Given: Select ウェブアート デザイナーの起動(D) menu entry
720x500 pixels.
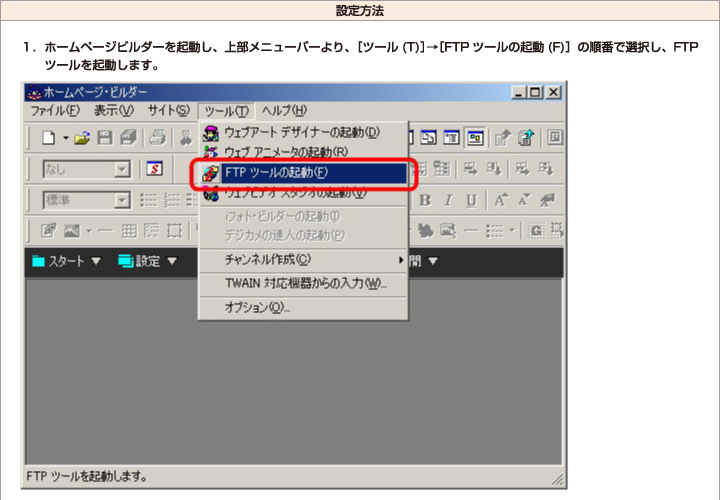Looking at the screenshot, I should [x=303, y=132].
